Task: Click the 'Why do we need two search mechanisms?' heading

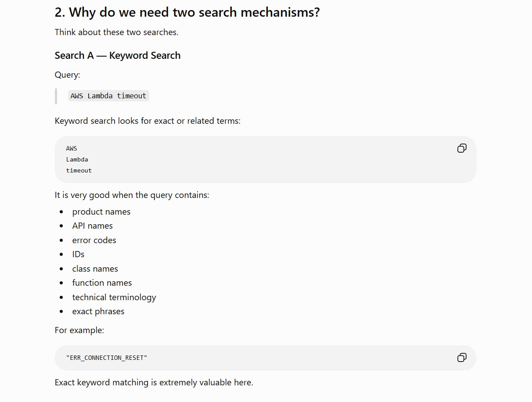Action: [187, 12]
